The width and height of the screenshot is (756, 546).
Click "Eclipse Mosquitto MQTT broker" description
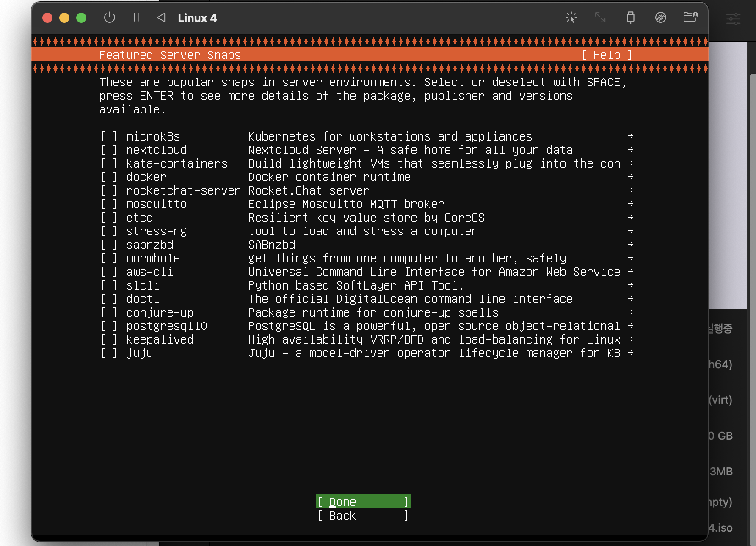[x=346, y=204]
